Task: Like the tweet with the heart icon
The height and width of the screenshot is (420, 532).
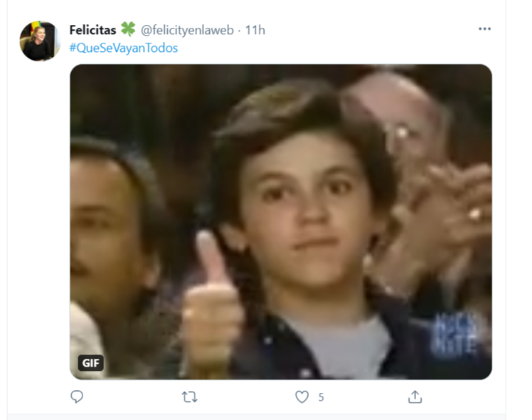Action: pos(302,397)
